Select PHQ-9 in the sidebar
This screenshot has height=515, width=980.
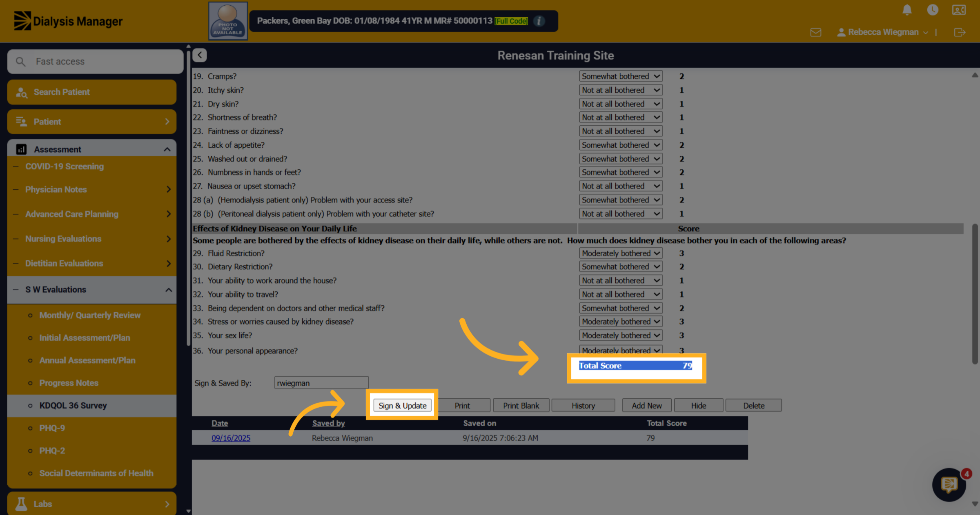tap(52, 428)
